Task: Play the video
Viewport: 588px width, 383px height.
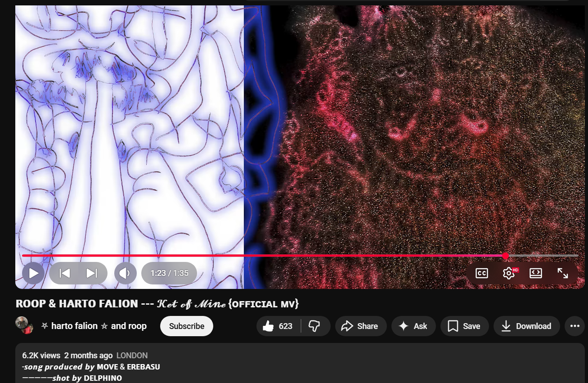Action: 33,273
